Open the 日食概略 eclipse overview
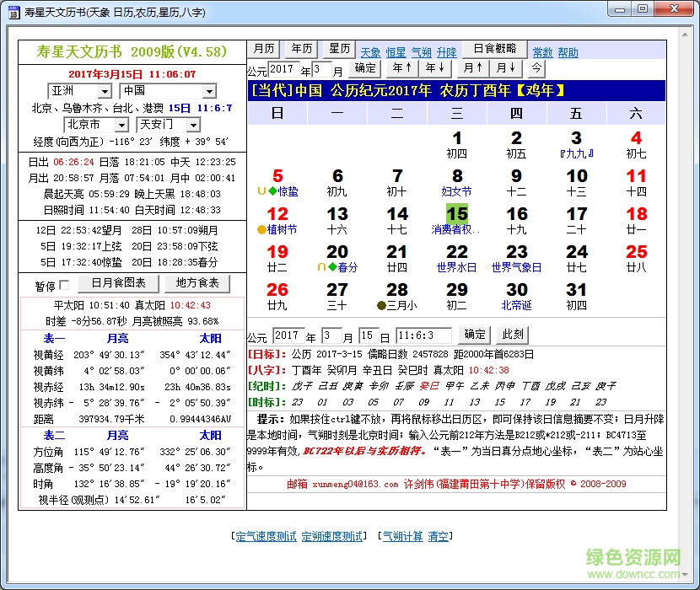This screenshot has height=590, width=700. pos(494,49)
